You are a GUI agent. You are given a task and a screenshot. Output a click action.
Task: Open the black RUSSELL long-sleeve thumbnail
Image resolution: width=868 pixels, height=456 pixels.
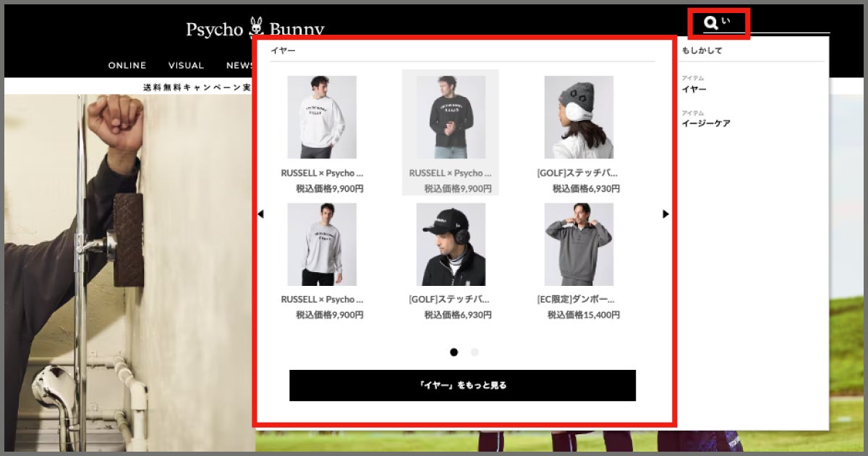click(451, 117)
